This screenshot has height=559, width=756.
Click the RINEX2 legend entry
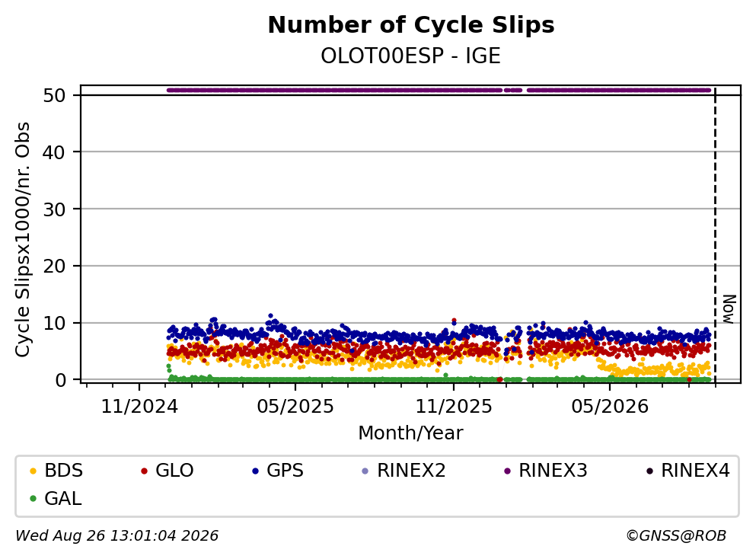(x=404, y=470)
